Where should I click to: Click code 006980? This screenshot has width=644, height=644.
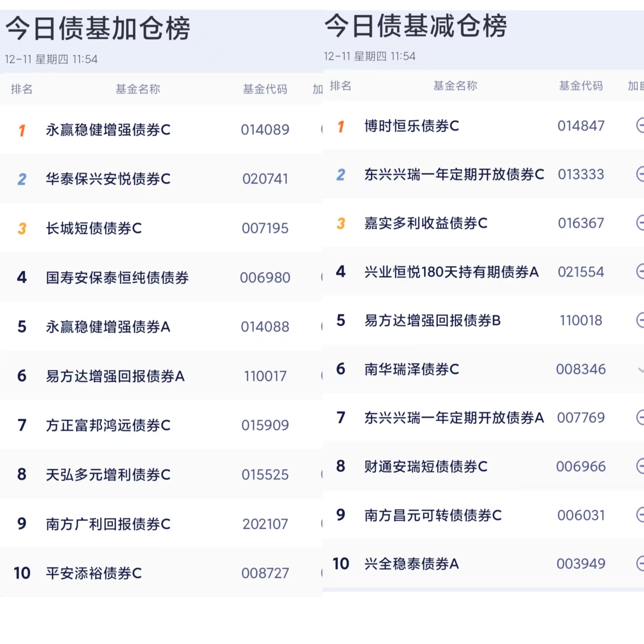[x=265, y=277]
